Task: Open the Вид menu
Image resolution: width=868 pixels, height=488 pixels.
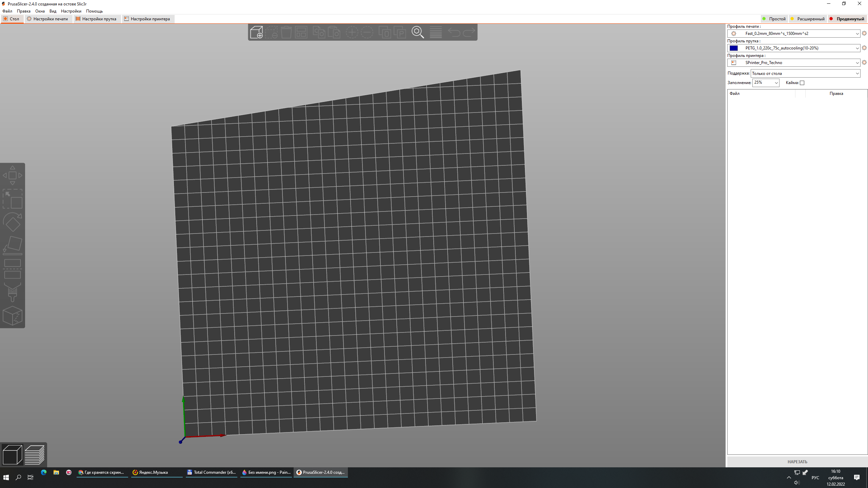Action: (x=53, y=11)
